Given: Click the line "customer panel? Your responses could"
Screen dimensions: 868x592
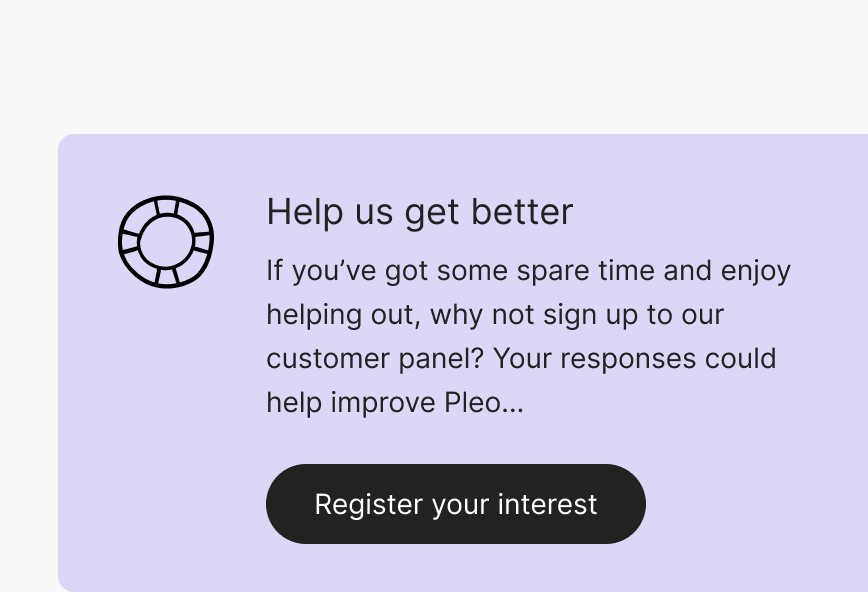Looking at the screenshot, I should [x=520, y=359].
